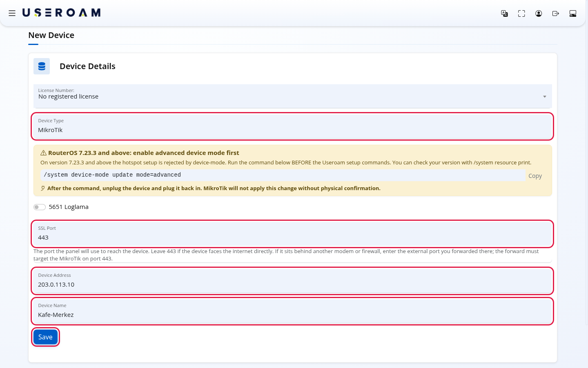Save the new device
The image size is (588, 368).
point(45,337)
